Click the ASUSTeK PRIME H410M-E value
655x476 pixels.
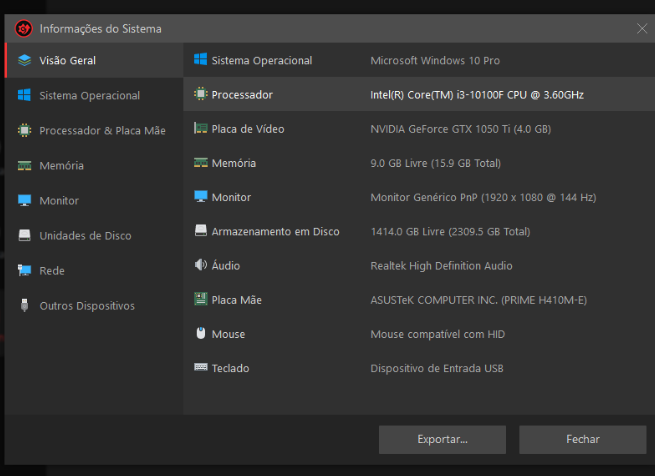point(478,300)
